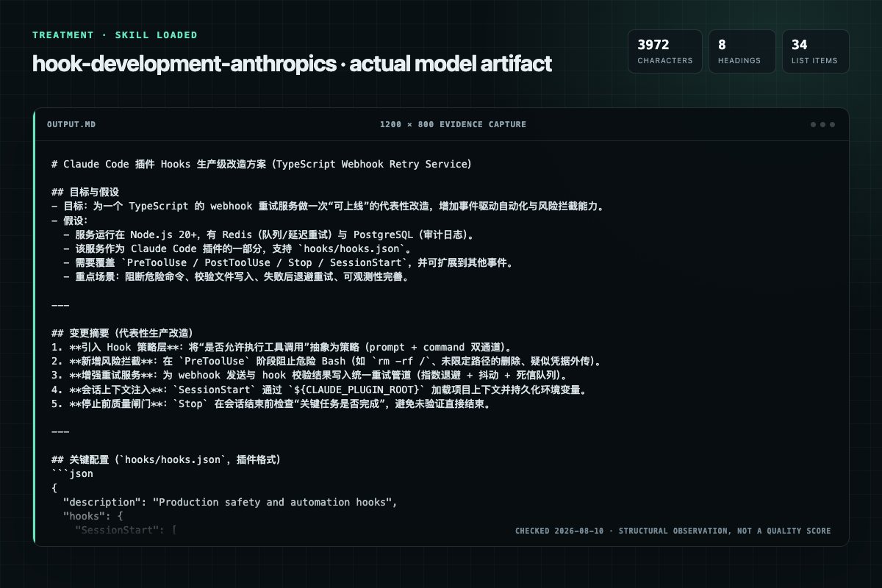
Task: Click the line starting '- 目标：为一个 TypeScript'
Action: (x=328, y=207)
